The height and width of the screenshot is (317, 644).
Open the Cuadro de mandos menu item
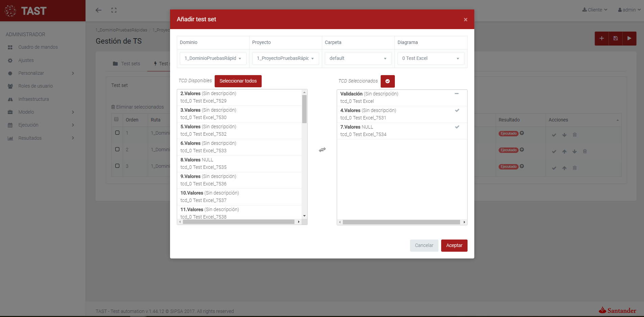coord(38,47)
